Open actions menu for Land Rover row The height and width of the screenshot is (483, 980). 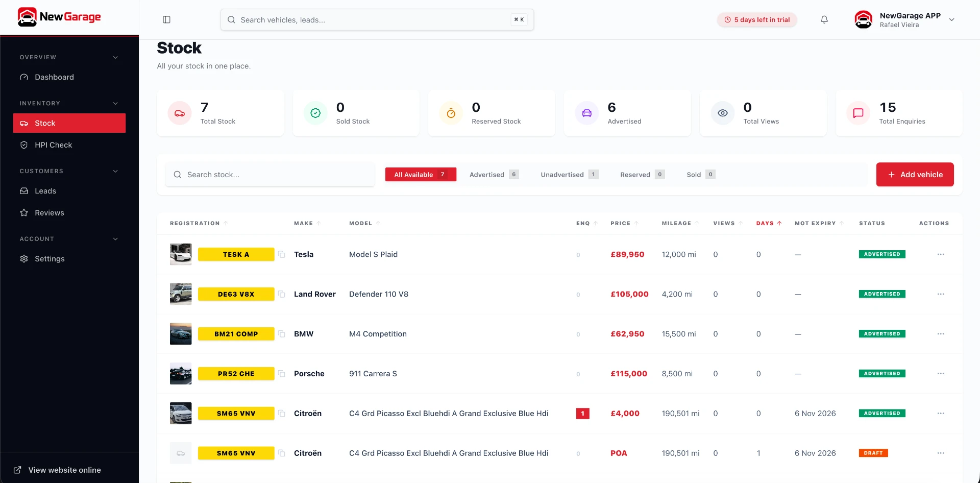pyautogui.click(x=941, y=294)
